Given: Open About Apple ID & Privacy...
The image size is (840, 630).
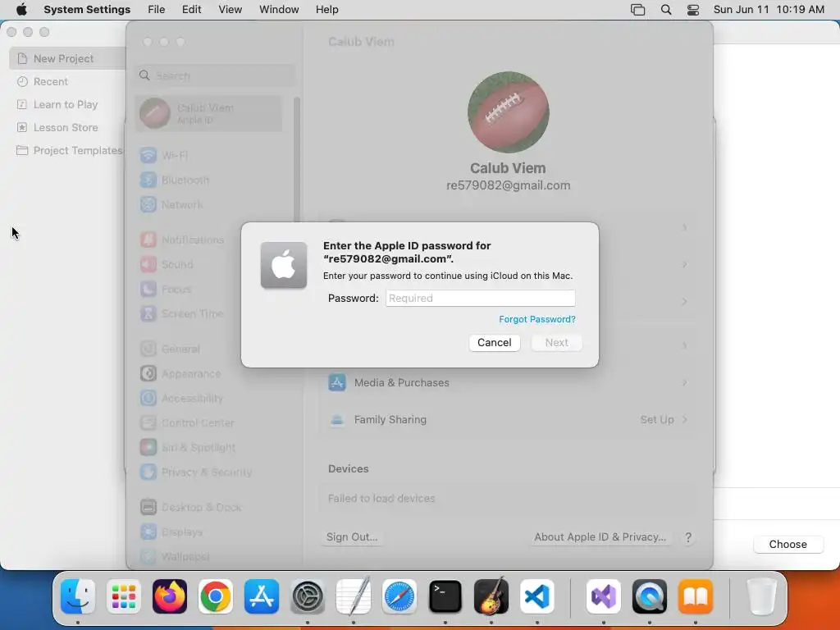Looking at the screenshot, I should [600, 536].
